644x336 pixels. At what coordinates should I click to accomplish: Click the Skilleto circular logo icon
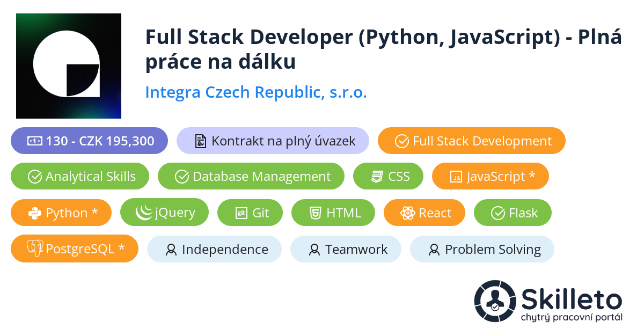click(495, 301)
